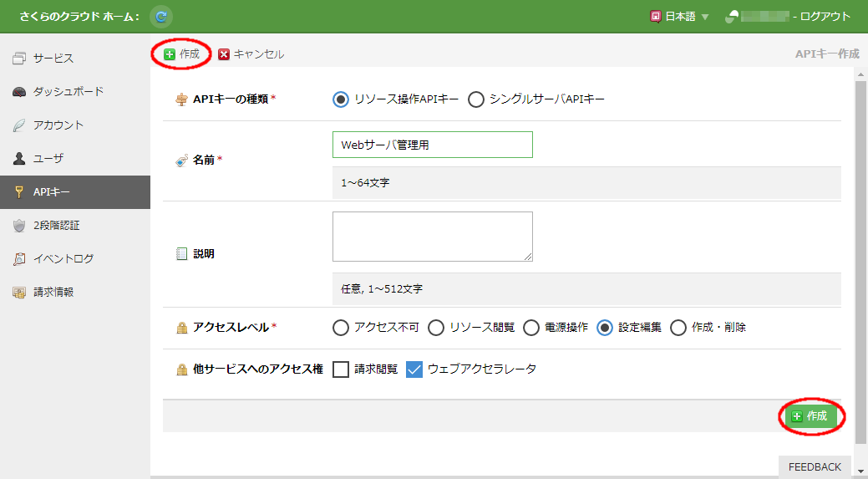Select シングルサーバAPIキー radio button

click(476, 99)
